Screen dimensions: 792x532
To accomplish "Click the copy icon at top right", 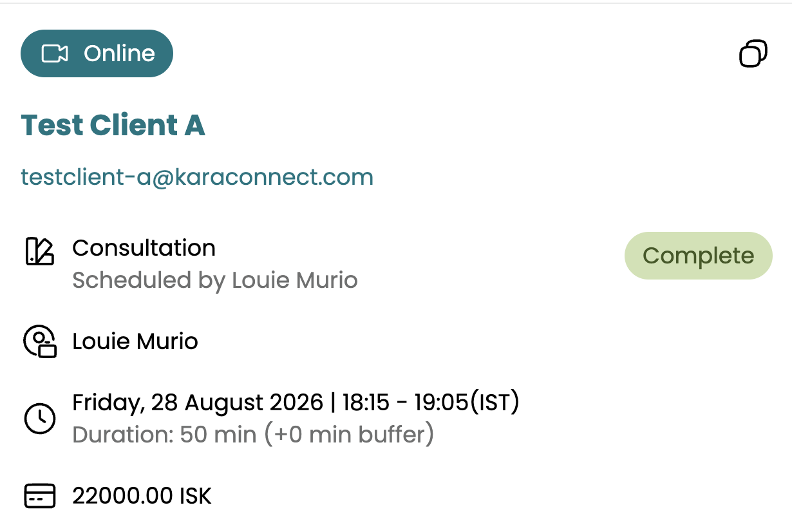I will pos(753,53).
